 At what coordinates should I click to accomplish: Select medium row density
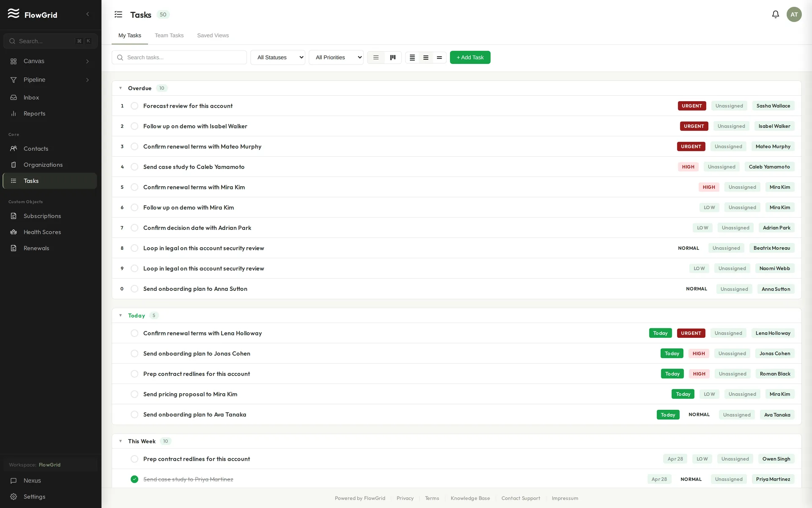[426, 58]
